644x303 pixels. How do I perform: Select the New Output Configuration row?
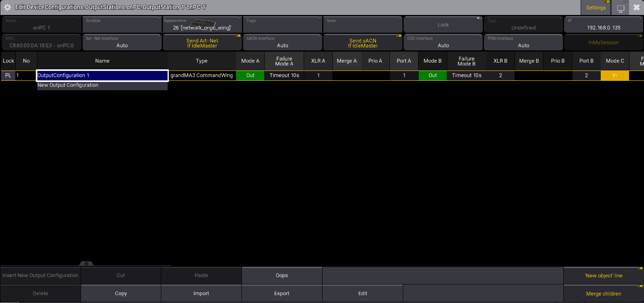pos(102,85)
